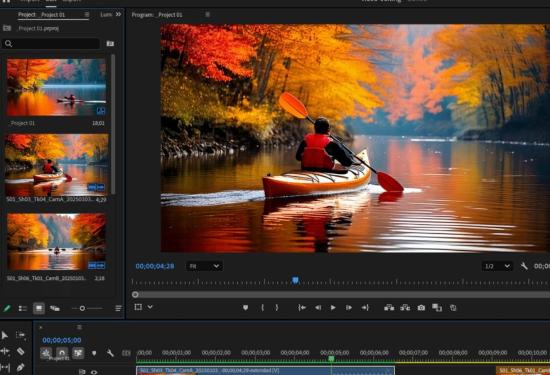The width and height of the screenshot is (550, 375).
Task: Open timeline display settings wrench
Action: [110, 353]
